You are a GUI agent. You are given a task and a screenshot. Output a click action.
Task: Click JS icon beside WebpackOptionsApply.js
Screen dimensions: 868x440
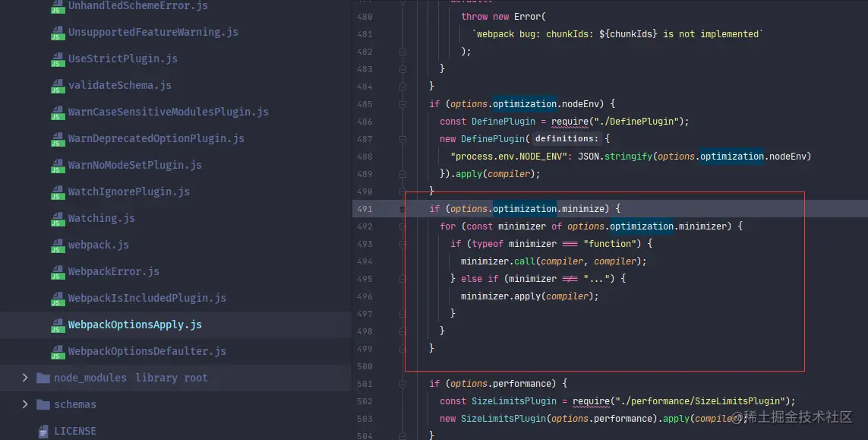click(58, 325)
